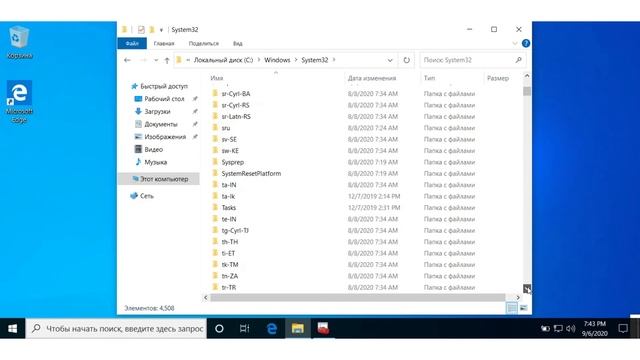Select the Tasks folder

click(229, 208)
